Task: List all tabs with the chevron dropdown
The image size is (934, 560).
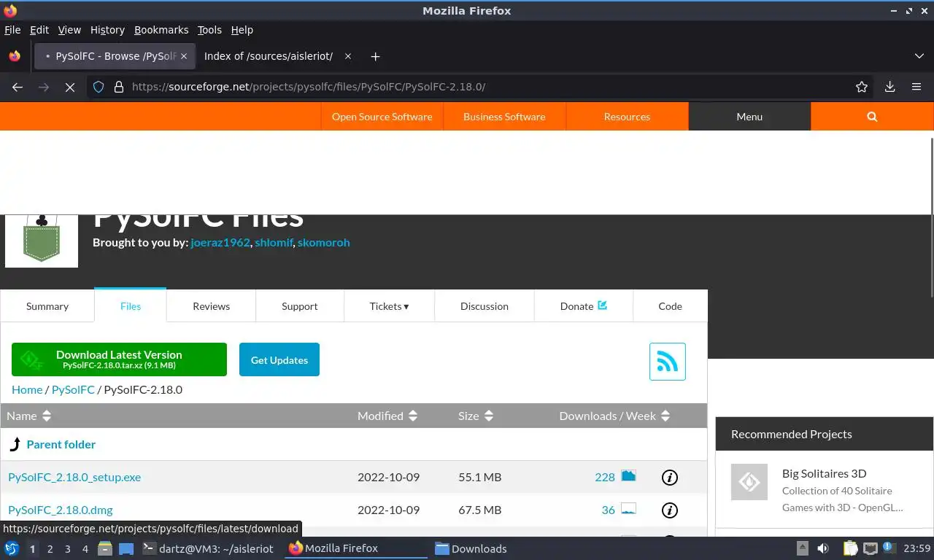Action: pos(919,56)
